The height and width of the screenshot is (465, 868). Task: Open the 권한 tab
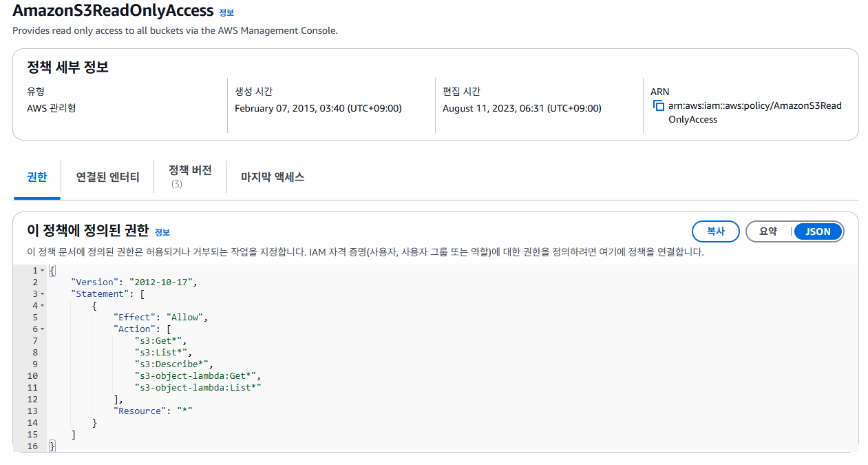[37, 177]
